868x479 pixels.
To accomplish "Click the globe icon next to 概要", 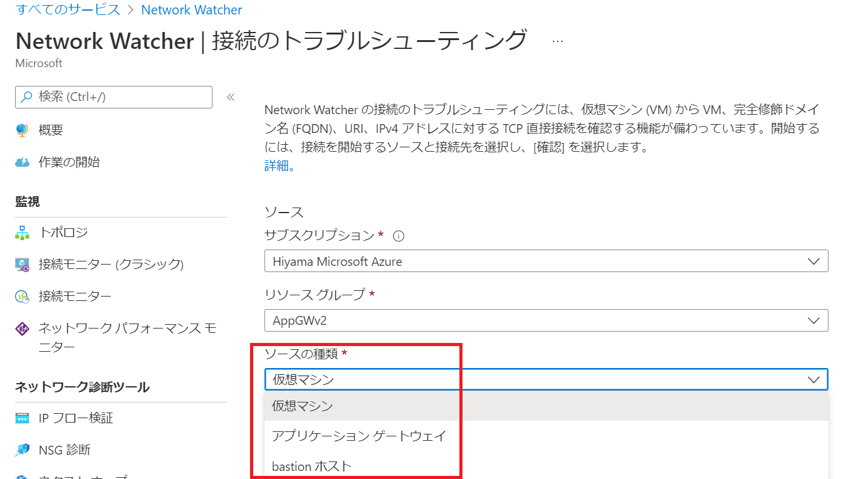I will 22,130.
